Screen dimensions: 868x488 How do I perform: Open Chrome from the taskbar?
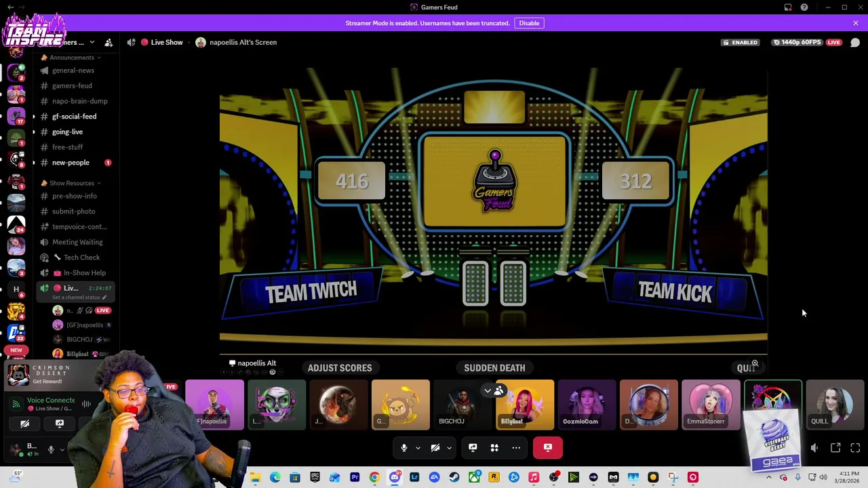point(374,478)
